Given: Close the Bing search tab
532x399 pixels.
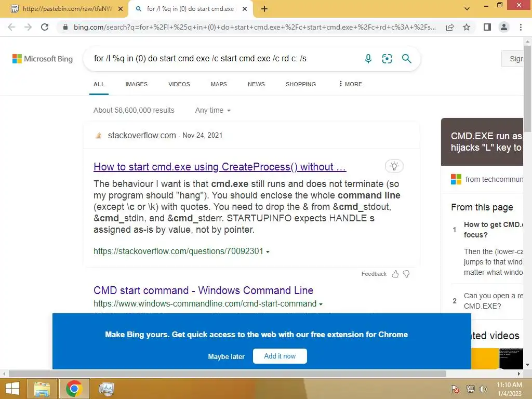Looking at the screenshot, I should click(x=245, y=9).
